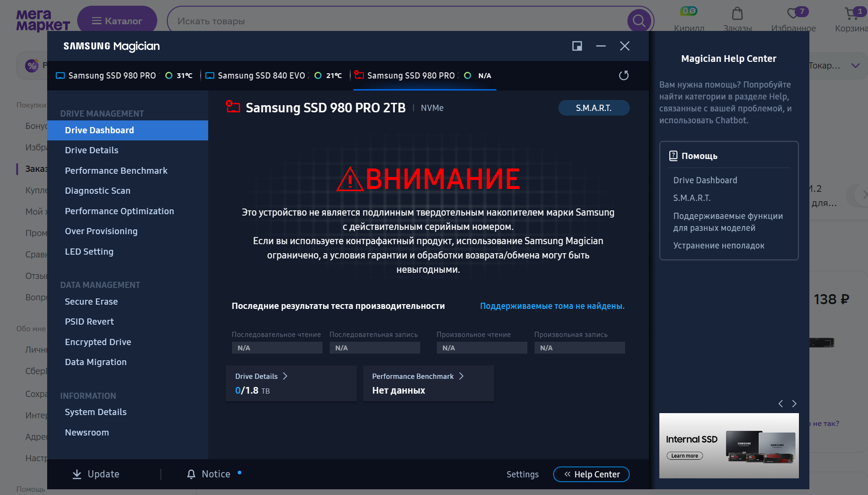The height and width of the screenshot is (495, 868).
Task: Minimize the Samsung Magician window
Action: coord(601,46)
